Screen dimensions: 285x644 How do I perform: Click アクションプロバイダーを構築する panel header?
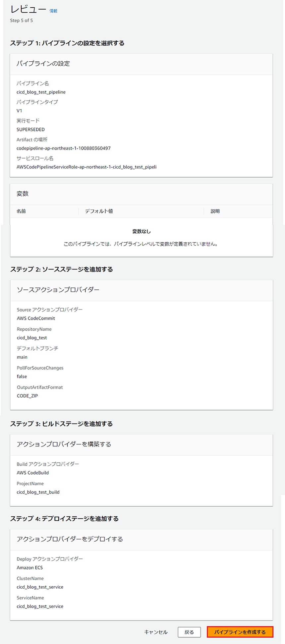click(x=142, y=444)
